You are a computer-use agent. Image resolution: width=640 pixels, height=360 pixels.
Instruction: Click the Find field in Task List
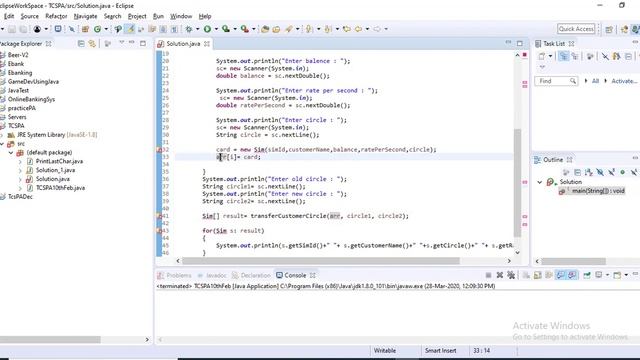(x=556, y=81)
